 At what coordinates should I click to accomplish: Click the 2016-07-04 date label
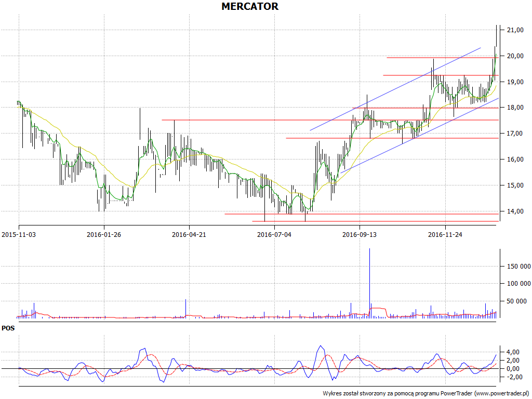pyautogui.click(x=274, y=234)
